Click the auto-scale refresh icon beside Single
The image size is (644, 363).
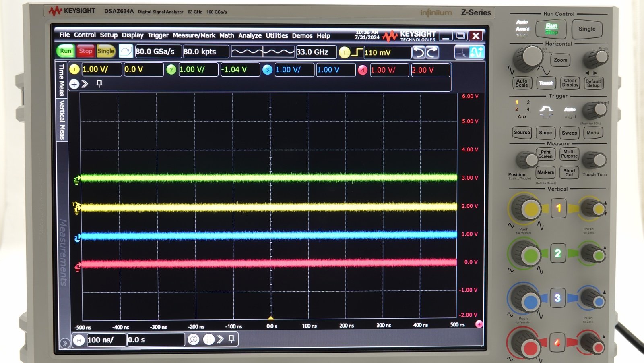(x=126, y=52)
